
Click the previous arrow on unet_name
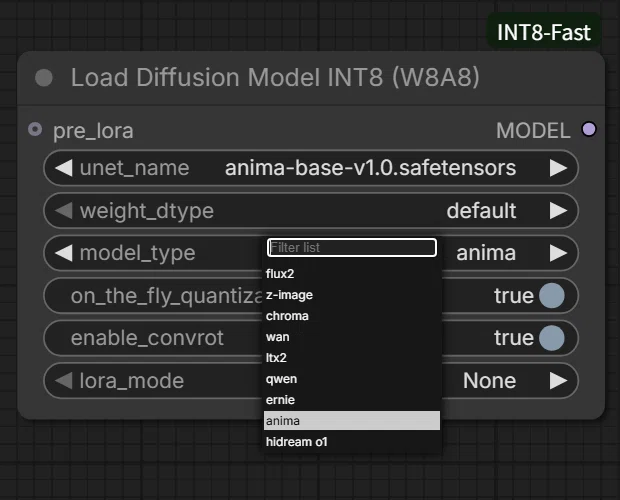click(x=63, y=168)
